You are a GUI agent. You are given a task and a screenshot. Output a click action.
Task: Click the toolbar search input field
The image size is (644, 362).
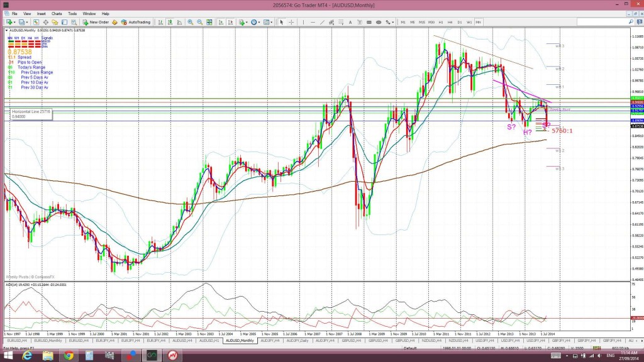pos(603,22)
